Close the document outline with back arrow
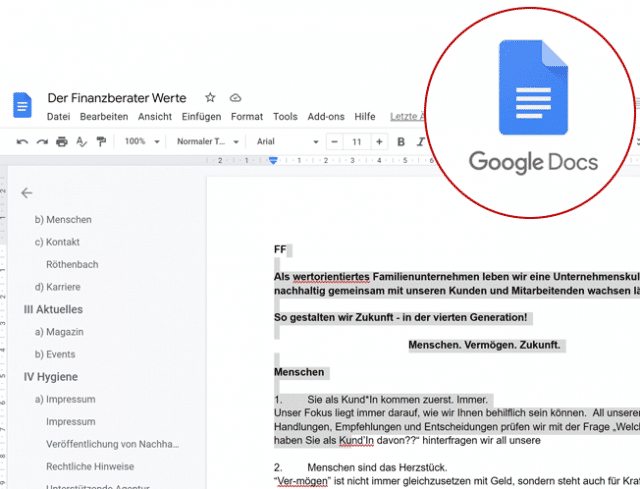Image resolution: width=640 pixels, height=489 pixels. tap(27, 193)
